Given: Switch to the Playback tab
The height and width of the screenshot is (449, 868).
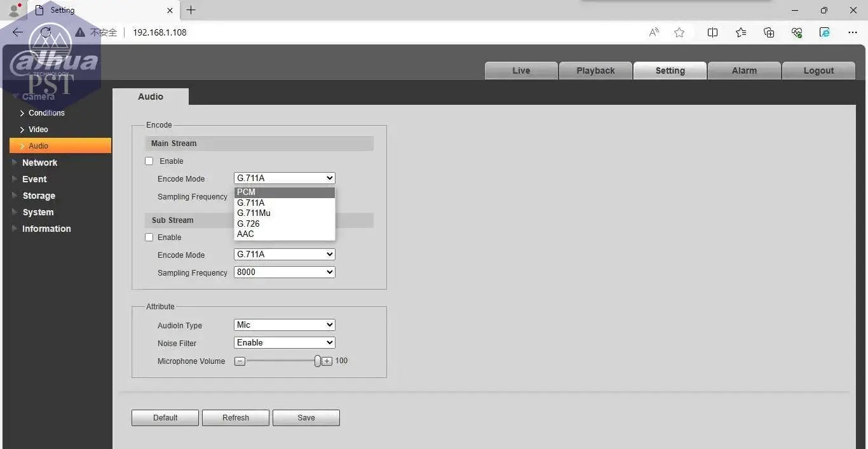Looking at the screenshot, I should pos(595,70).
